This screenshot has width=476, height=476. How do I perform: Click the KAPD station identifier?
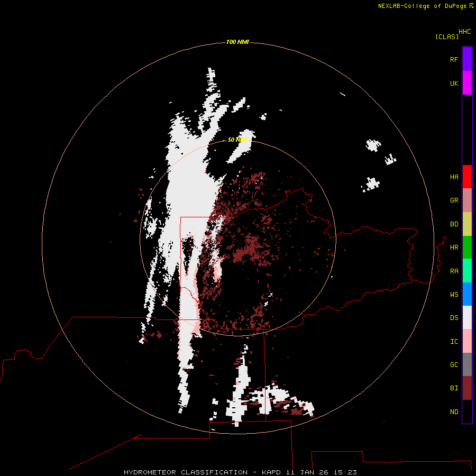point(272,472)
